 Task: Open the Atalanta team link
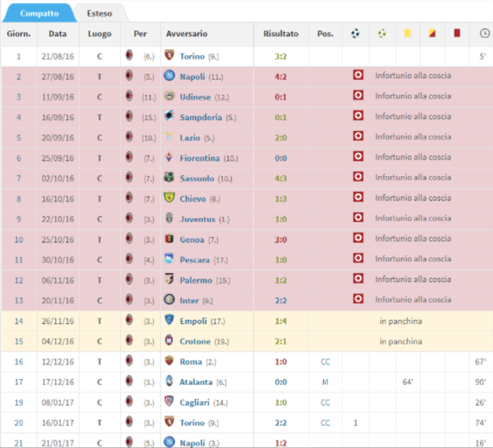point(196,382)
